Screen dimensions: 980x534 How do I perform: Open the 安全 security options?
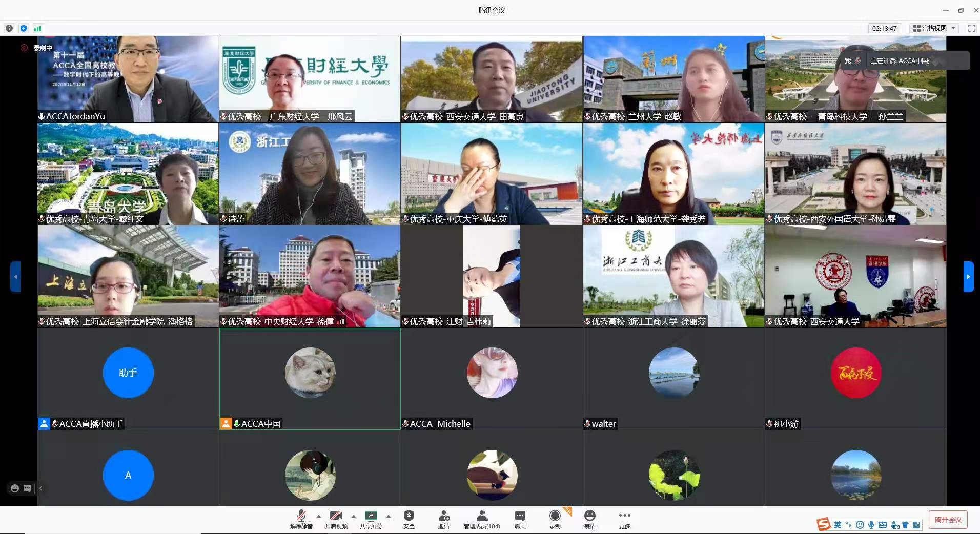click(409, 519)
